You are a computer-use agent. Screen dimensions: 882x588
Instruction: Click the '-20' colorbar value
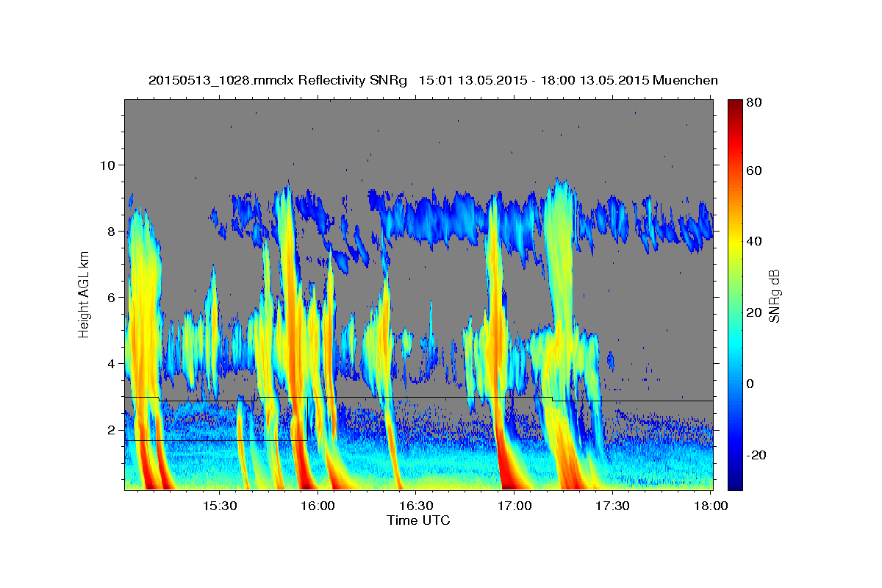pyautogui.click(x=757, y=456)
